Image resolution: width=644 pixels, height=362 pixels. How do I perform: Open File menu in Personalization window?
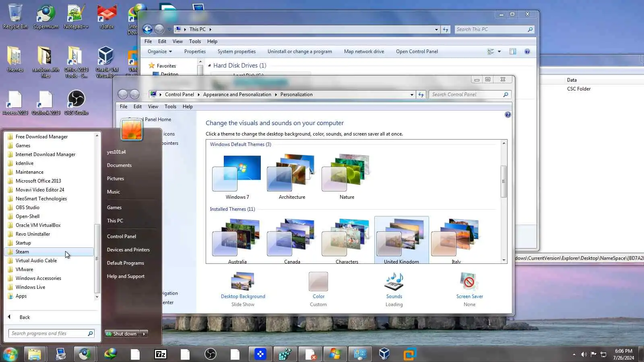pos(124,107)
